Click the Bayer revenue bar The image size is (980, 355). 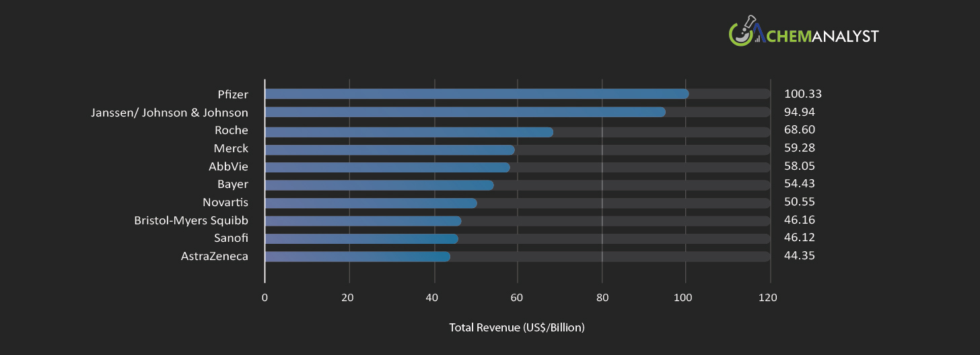click(379, 185)
